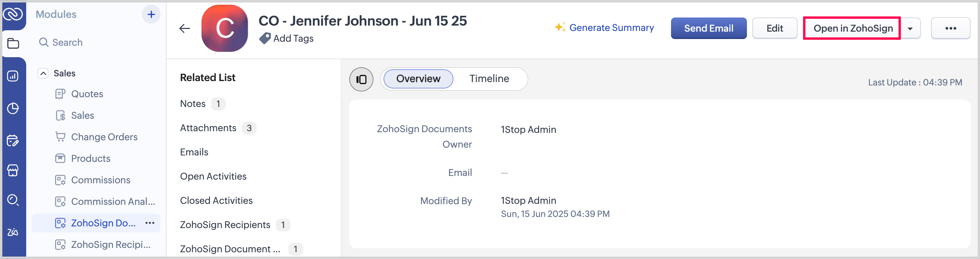The width and height of the screenshot is (980, 259).
Task: Click Generate Summary link
Action: pyautogui.click(x=611, y=28)
